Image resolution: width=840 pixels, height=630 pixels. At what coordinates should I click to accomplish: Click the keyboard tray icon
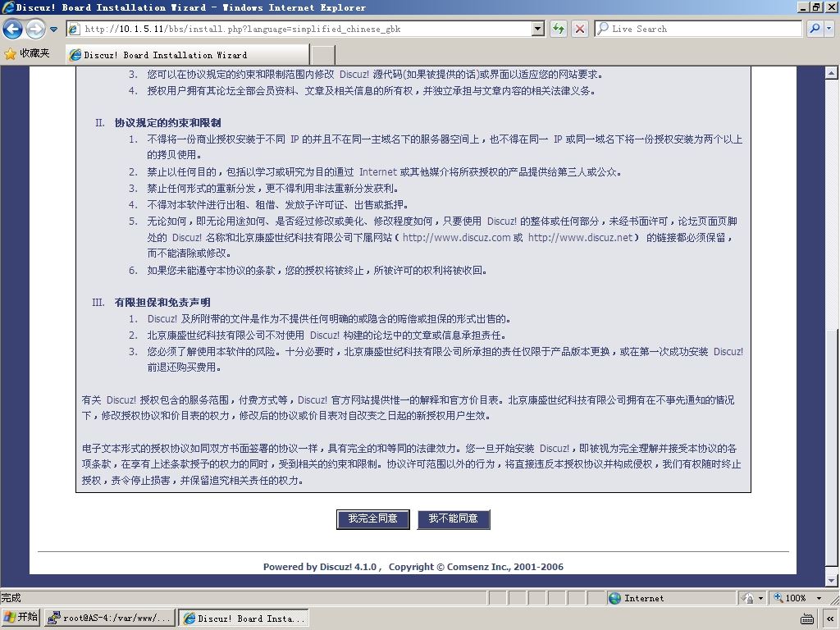[807, 619]
